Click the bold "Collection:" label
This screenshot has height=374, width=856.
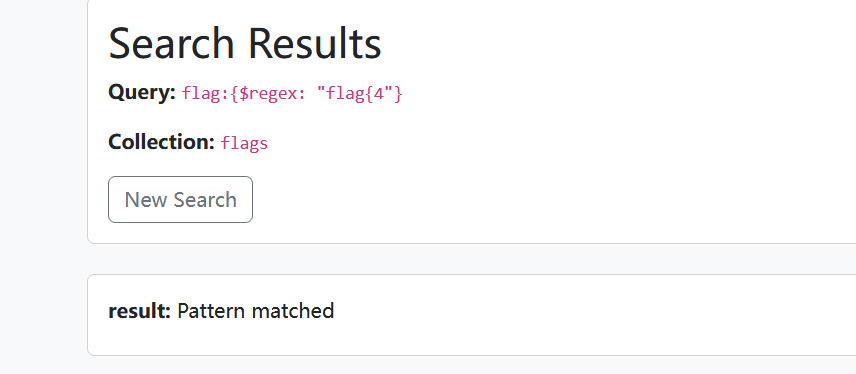(162, 142)
